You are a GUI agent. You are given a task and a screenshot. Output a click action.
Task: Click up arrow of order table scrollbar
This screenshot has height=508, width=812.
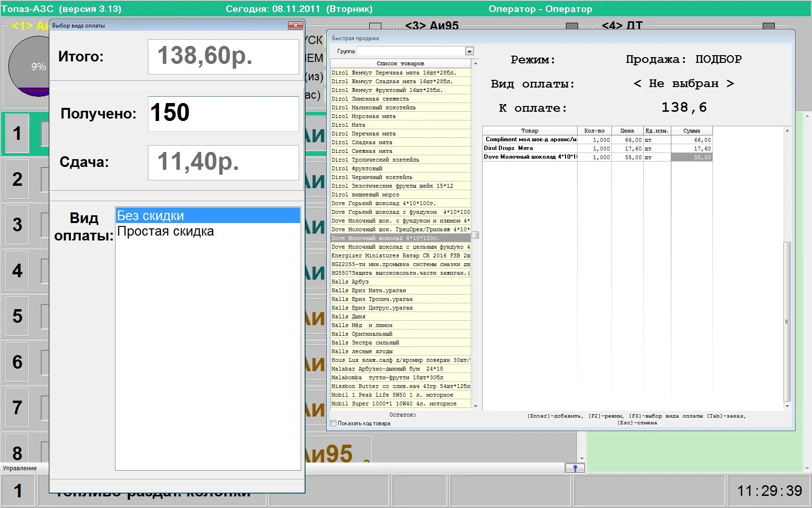[787, 131]
